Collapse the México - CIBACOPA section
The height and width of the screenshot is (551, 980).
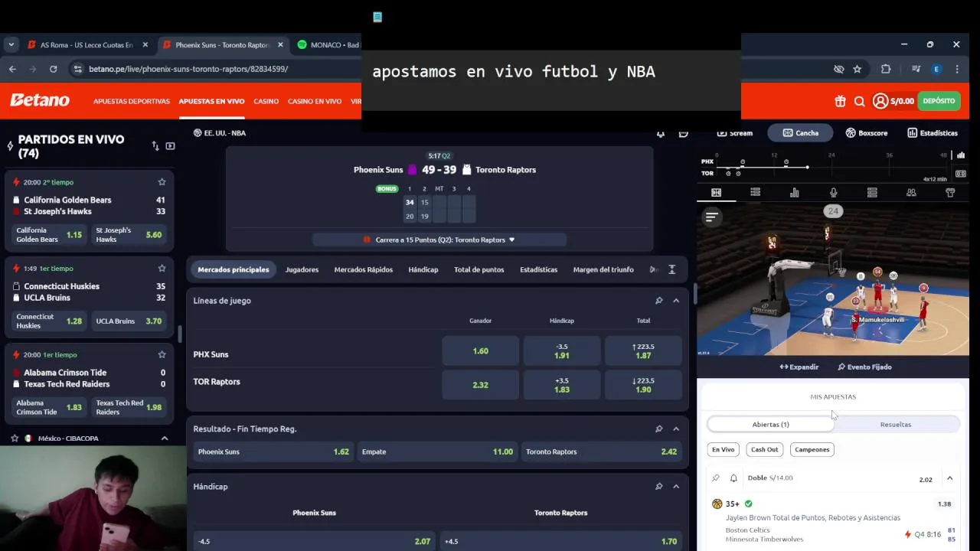(x=164, y=439)
